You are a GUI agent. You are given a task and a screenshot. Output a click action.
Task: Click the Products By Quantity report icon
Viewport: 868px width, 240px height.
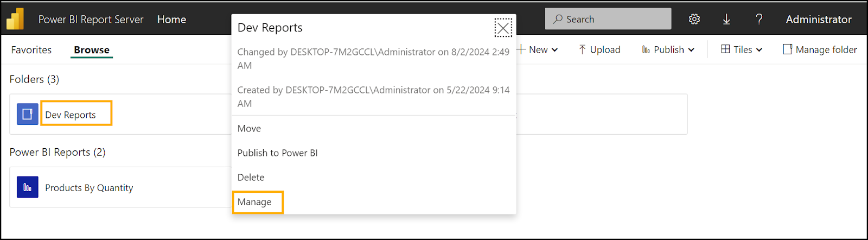[x=27, y=187]
